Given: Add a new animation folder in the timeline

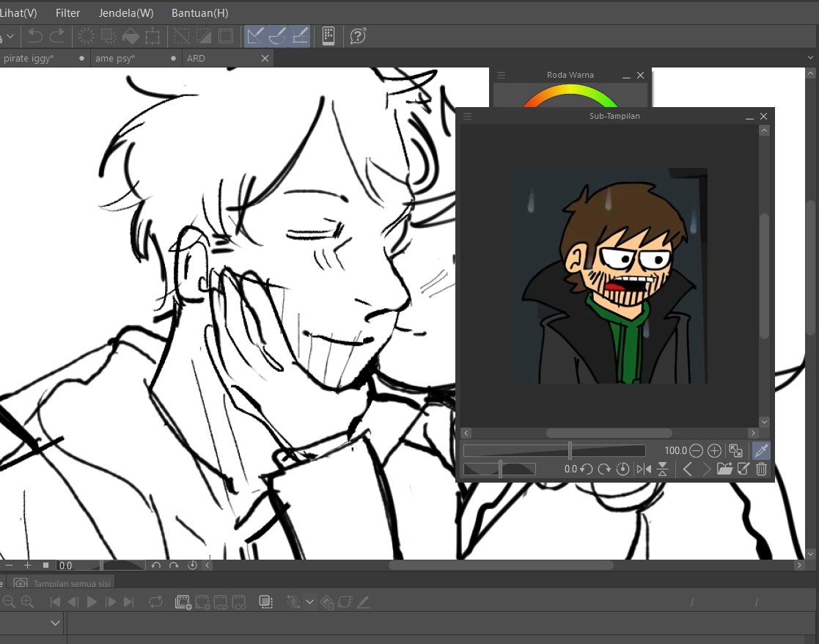Looking at the screenshot, I should tap(183, 602).
